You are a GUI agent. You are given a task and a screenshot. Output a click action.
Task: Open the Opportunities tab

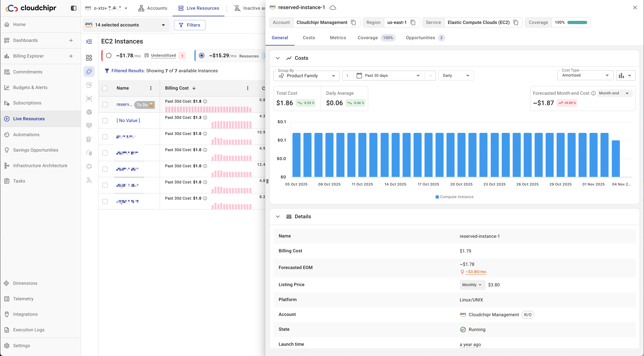420,38
